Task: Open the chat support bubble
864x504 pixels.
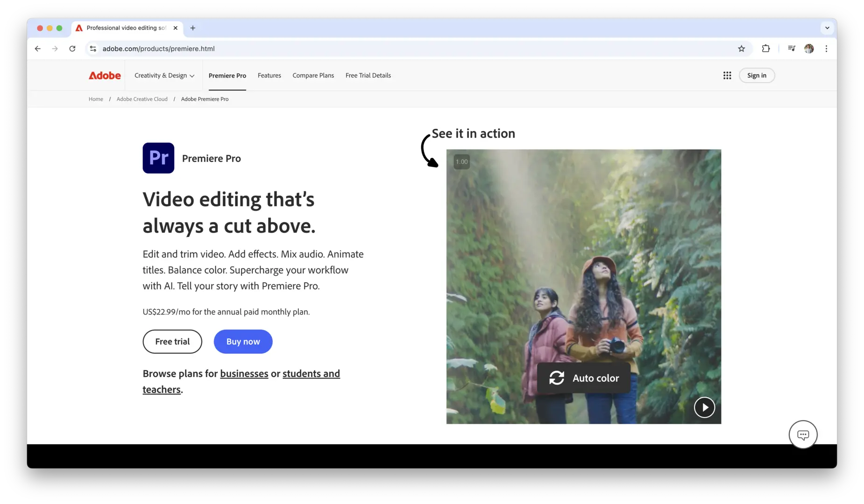Action: [x=803, y=435]
